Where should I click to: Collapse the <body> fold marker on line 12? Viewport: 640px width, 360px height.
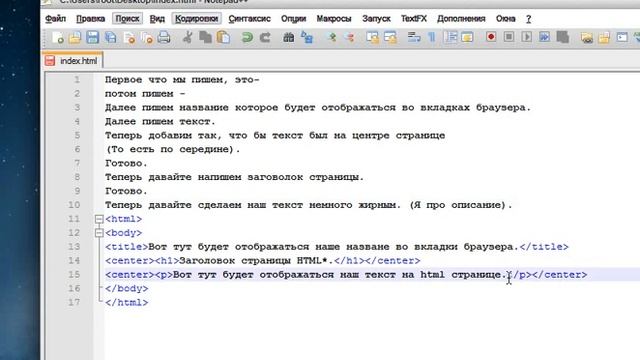pyautogui.click(x=99, y=233)
